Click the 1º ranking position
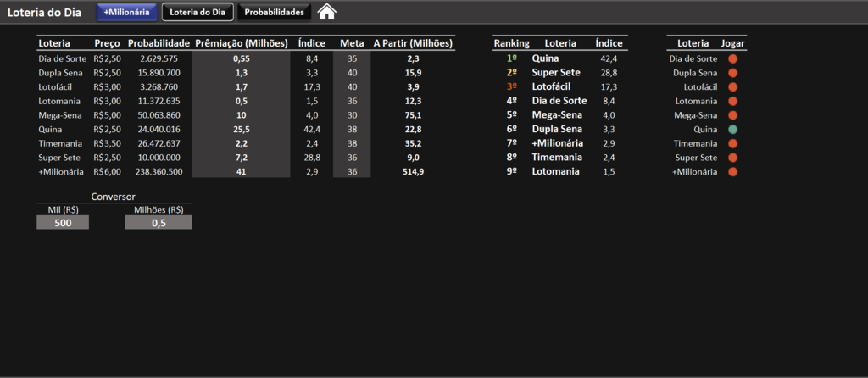Image resolution: width=868 pixels, height=378 pixels. click(511, 58)
